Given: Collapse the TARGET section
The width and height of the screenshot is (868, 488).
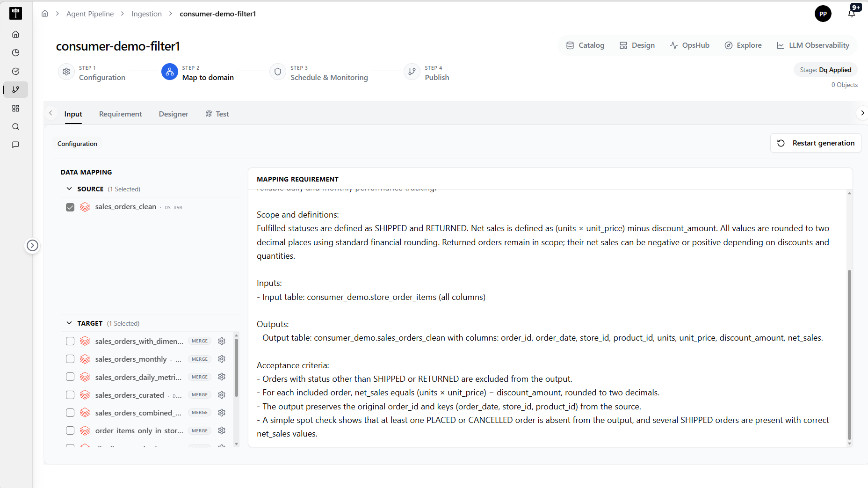Looking at the screenshot, I should 69,323.
